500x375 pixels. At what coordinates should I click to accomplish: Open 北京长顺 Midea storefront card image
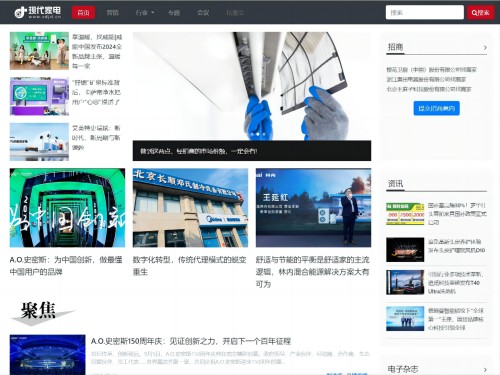(190, 208)
